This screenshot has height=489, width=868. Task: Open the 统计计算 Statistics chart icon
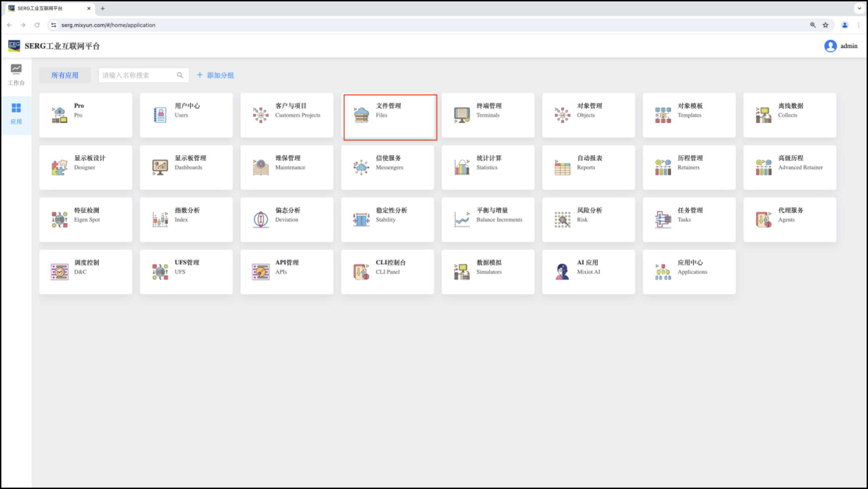tap(462, 168)
